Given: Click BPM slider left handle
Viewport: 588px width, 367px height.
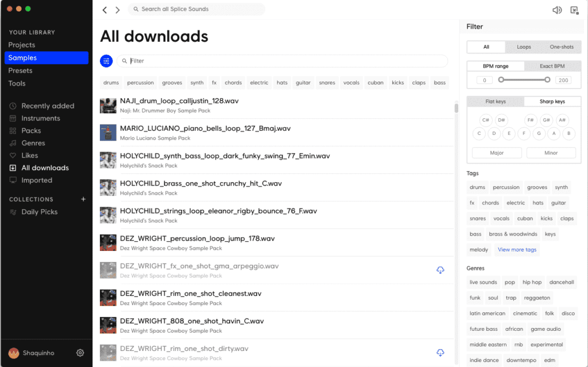Looking at the screenshot, I should 501,80.
